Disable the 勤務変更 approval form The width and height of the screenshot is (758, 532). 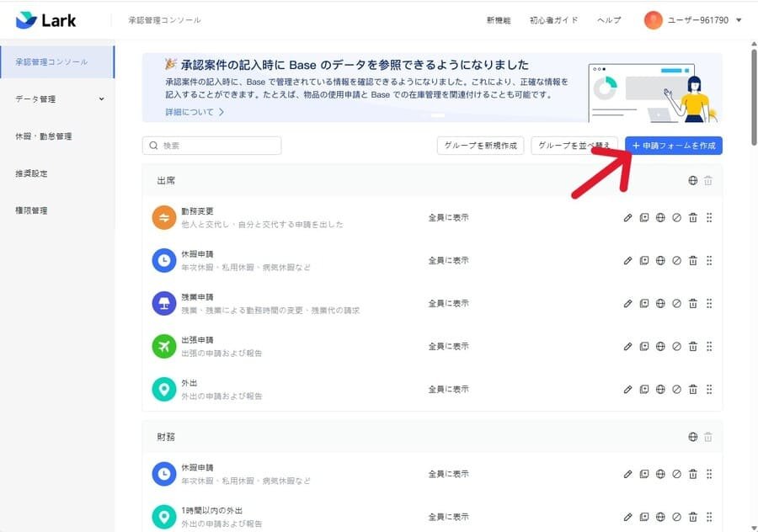[676, 217]
